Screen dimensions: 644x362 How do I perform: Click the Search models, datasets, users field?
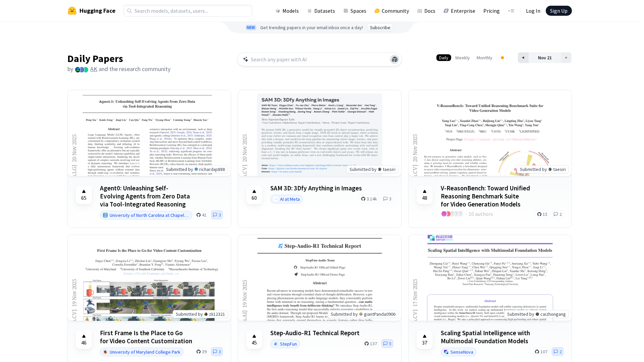pos(188,11)
